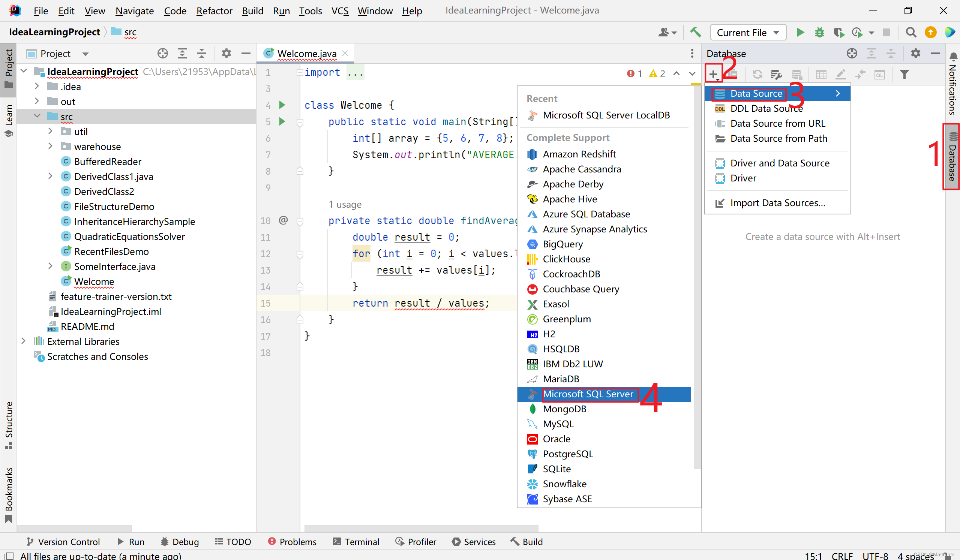This screenshot has height=560, width=960.
Task: Collapse the src folder
Action: point(37,116)
